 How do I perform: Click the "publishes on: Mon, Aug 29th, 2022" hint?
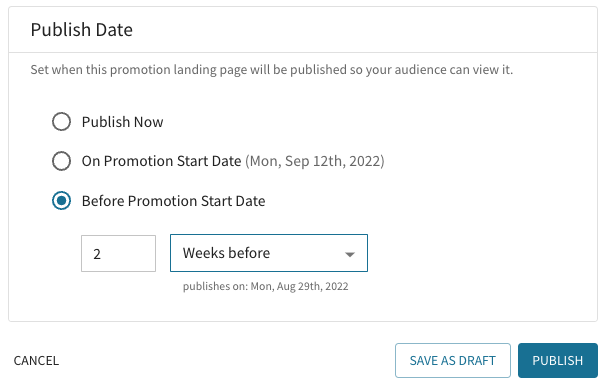click(x=266, y=286)
